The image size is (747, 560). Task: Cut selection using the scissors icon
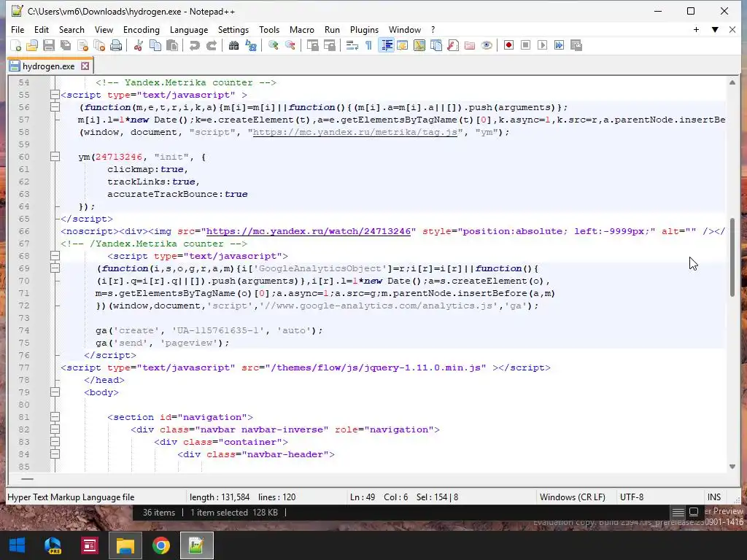click(x=139, y=45)
